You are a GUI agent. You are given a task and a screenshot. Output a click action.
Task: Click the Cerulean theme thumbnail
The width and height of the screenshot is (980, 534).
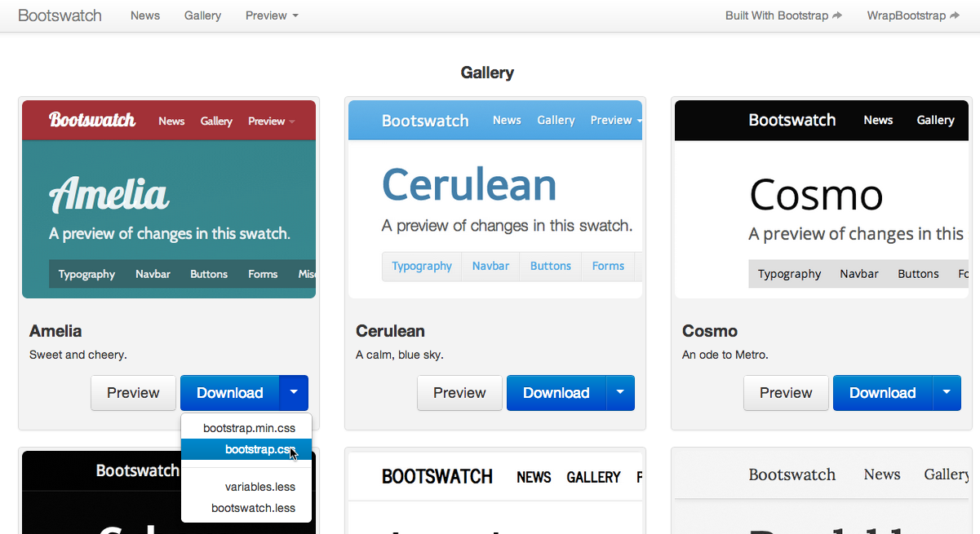tap(495, 199)
